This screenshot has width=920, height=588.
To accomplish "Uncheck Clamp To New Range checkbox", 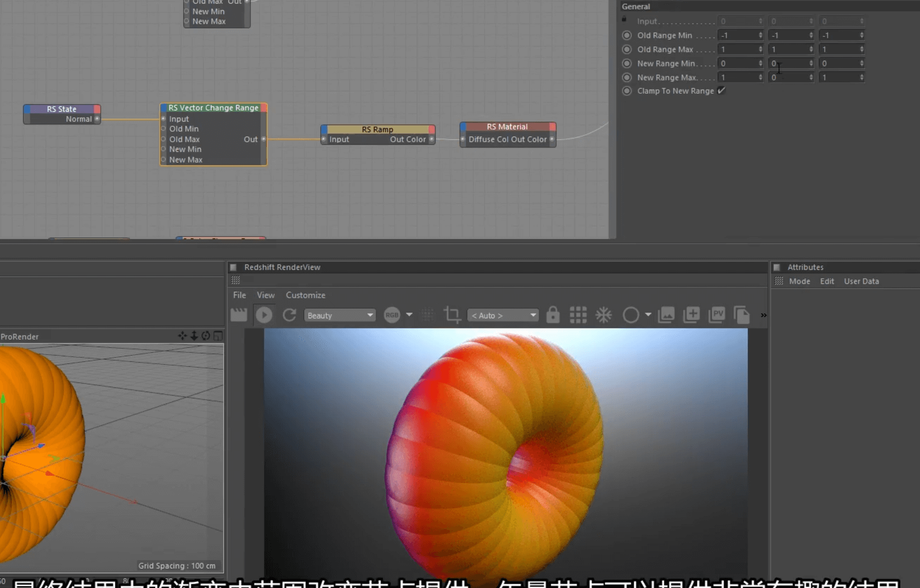I will coord(721,91).
